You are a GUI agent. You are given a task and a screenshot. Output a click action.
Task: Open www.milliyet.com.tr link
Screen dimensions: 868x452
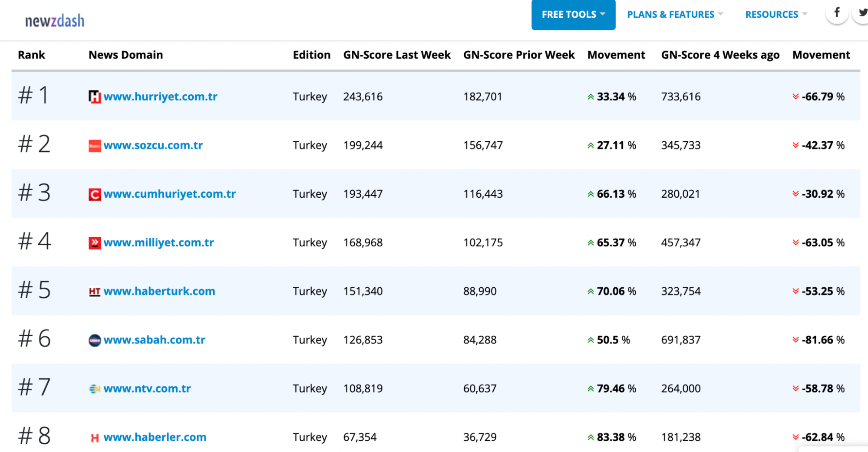158,243
